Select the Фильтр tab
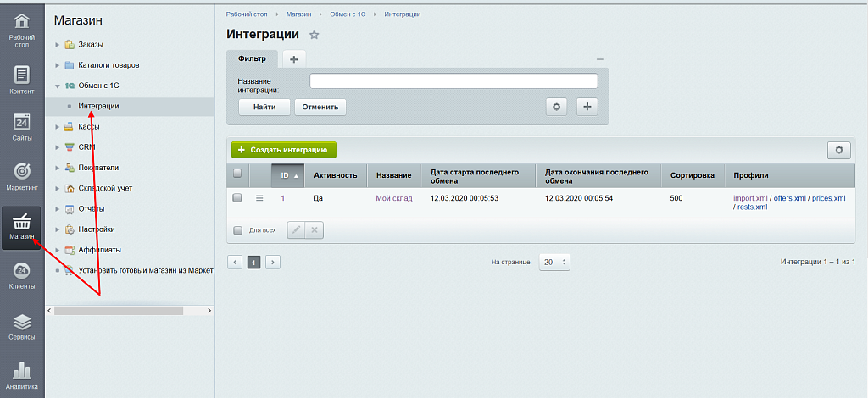Viewport: 868px width, 398px height. 252,58
